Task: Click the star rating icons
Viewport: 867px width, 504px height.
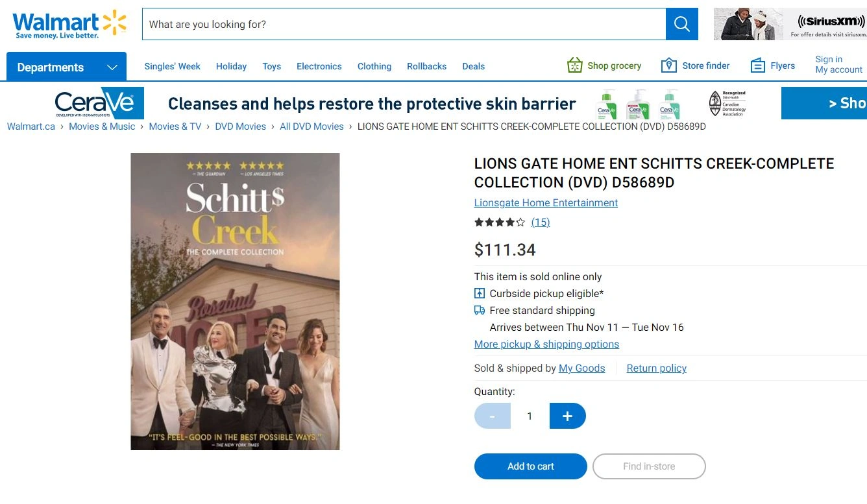Action: 499,222
